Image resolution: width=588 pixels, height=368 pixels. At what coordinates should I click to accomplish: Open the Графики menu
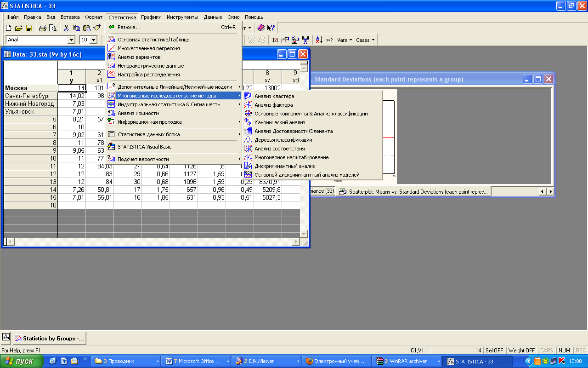pyautogui.click(x=151, y=17)
